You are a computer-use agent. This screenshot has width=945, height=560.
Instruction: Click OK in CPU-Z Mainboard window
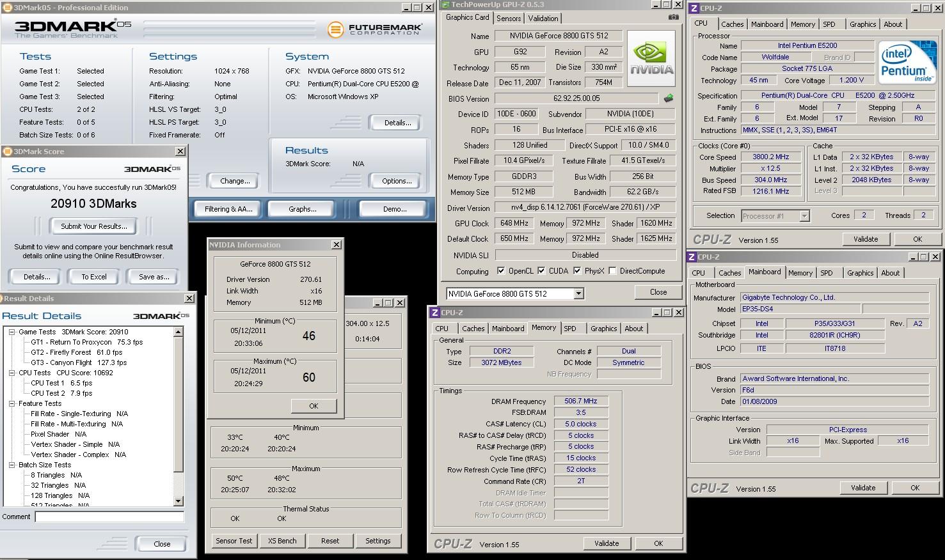[x=915, y=488]
